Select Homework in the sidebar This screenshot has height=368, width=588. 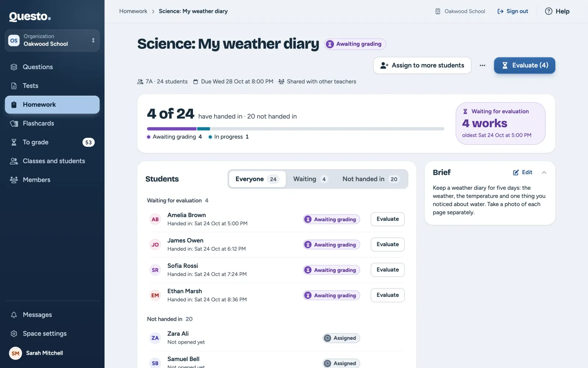(x=52, y=105)
